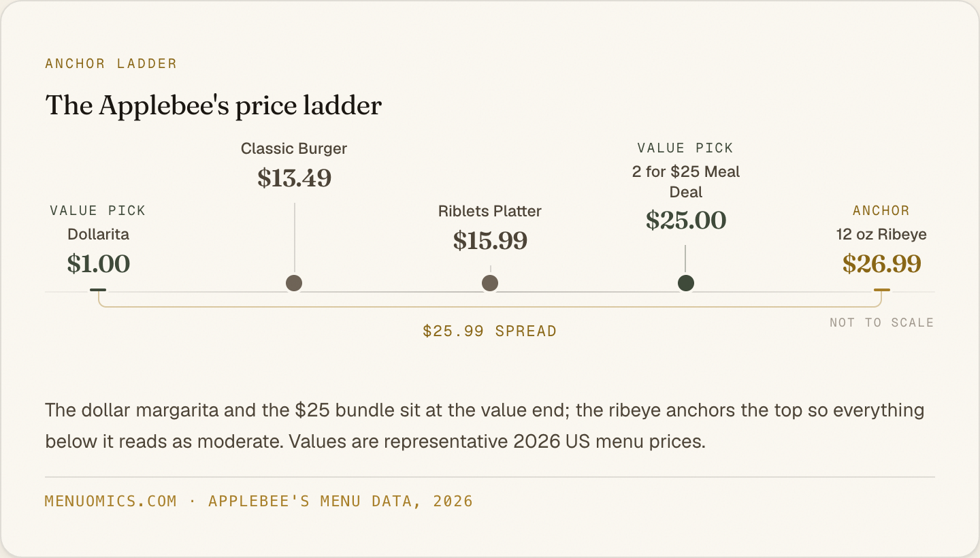This screenshot has height=558, width=980.
Task: Click the VALUE PICK tag above Dollarita
Action: [98, 211]
